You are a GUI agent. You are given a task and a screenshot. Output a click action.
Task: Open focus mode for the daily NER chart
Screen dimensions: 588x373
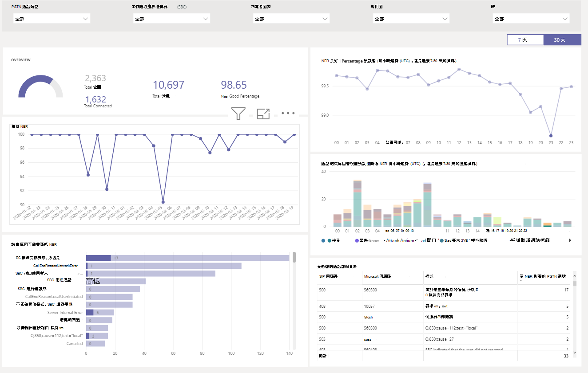(263, 114)
